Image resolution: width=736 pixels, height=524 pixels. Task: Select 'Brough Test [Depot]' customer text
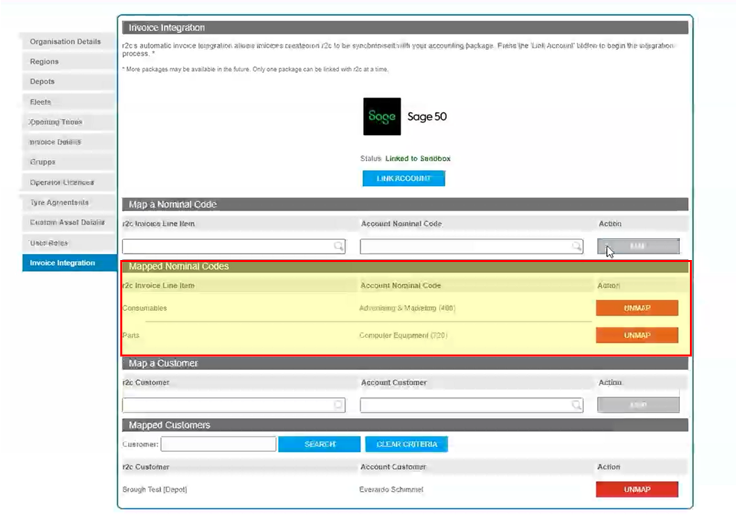click(x=154, y=489)
